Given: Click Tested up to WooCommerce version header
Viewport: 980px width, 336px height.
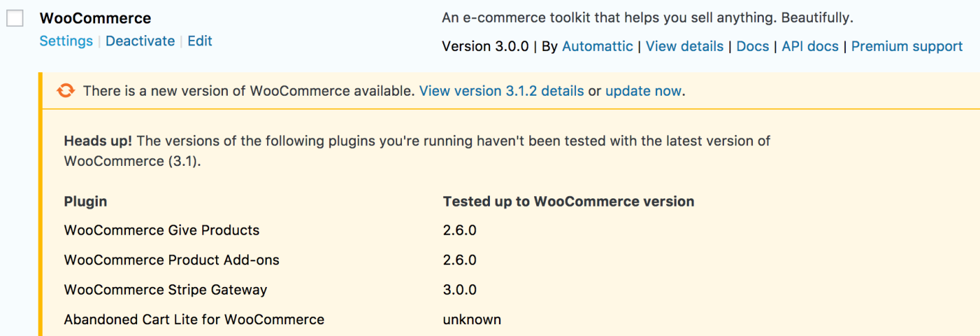Looking at the screenshot, I should coord(568,202).
